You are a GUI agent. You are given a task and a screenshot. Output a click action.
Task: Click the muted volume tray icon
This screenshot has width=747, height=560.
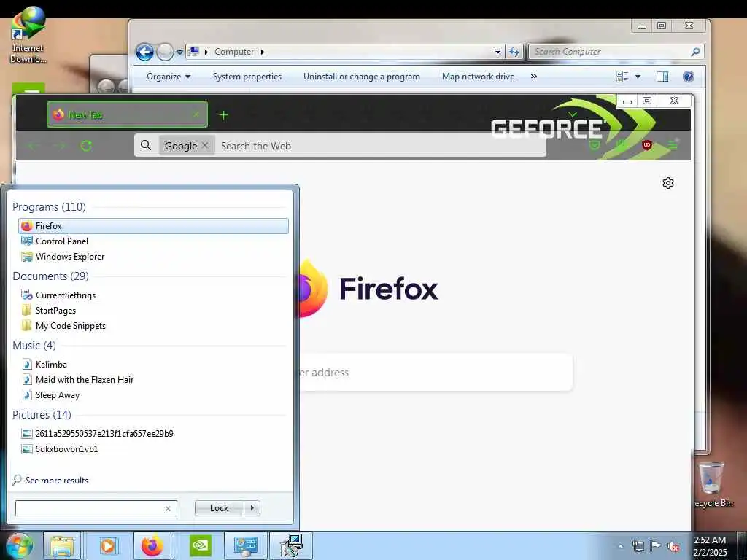point(673,547)
